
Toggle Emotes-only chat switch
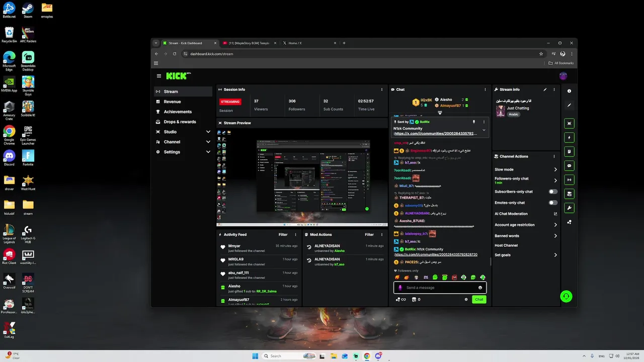tap(553, 203)
